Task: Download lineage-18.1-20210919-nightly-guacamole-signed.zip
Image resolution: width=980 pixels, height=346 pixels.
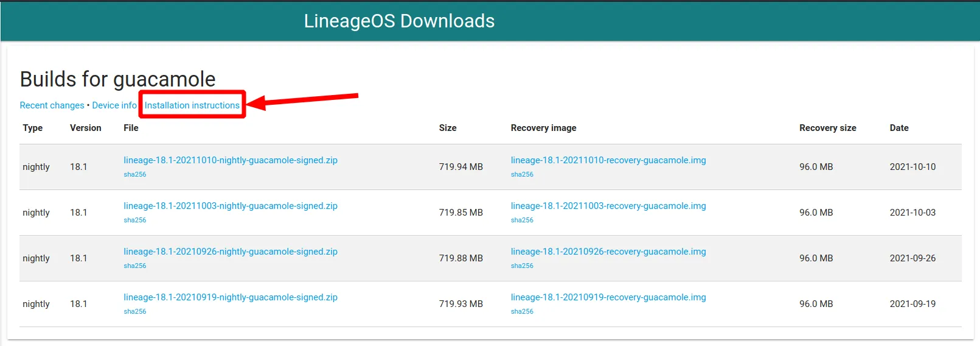Action: tap(230, 297)
